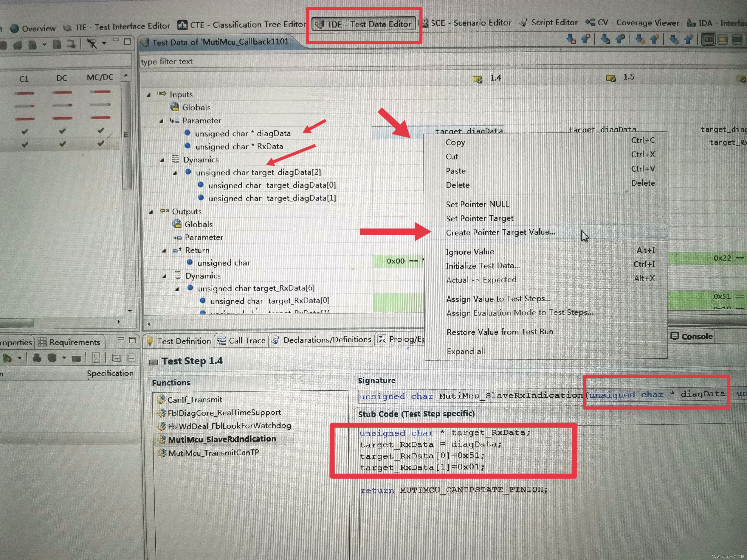Open the Call Trace tab
This screenshot has width=747, height=560.
click(x=241, y=341)
